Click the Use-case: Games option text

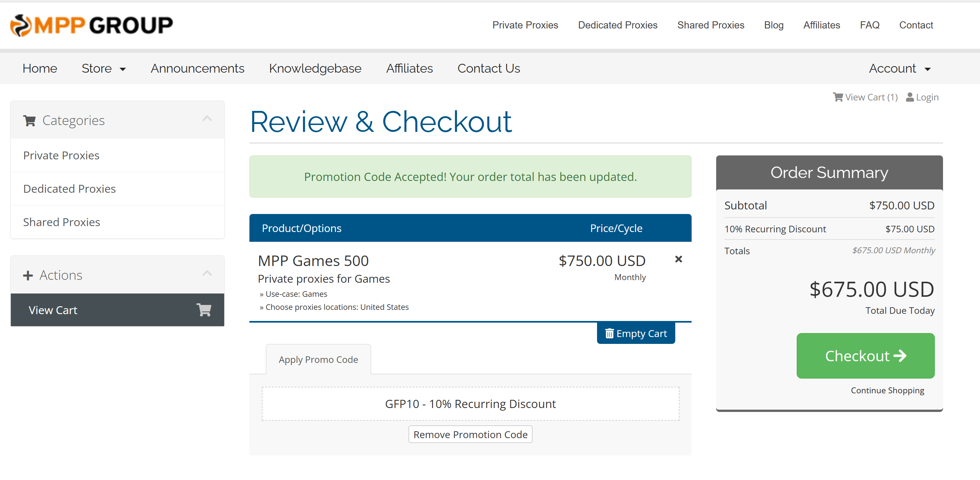click(296, 294)
